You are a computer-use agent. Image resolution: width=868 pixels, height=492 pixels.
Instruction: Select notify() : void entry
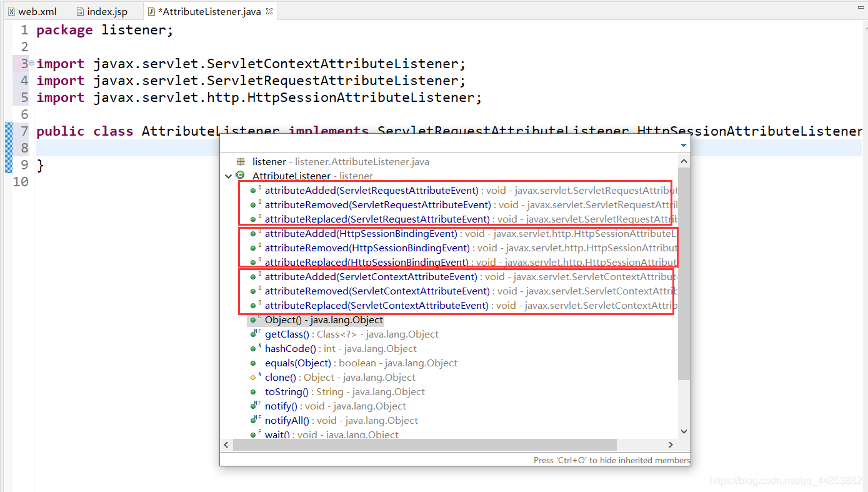[x=336, y=406]
